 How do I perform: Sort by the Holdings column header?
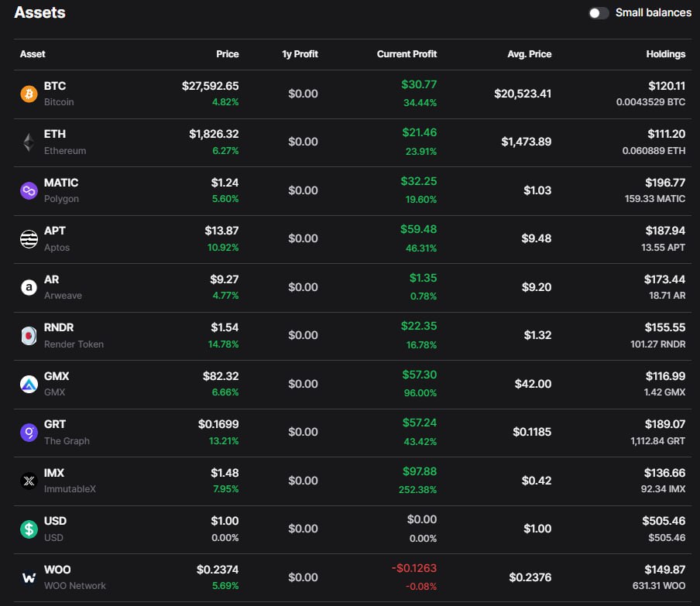coord(666,54)
